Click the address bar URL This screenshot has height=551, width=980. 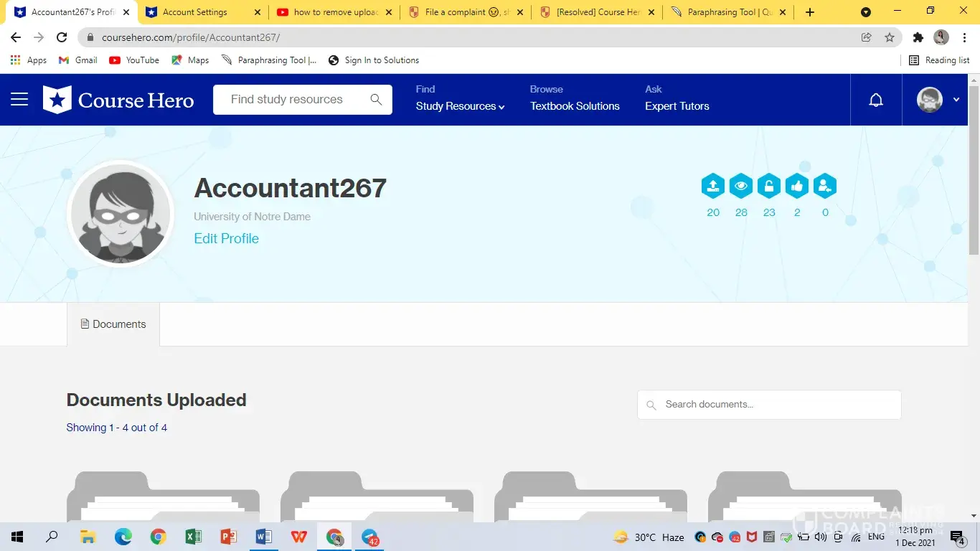[191, 37]
